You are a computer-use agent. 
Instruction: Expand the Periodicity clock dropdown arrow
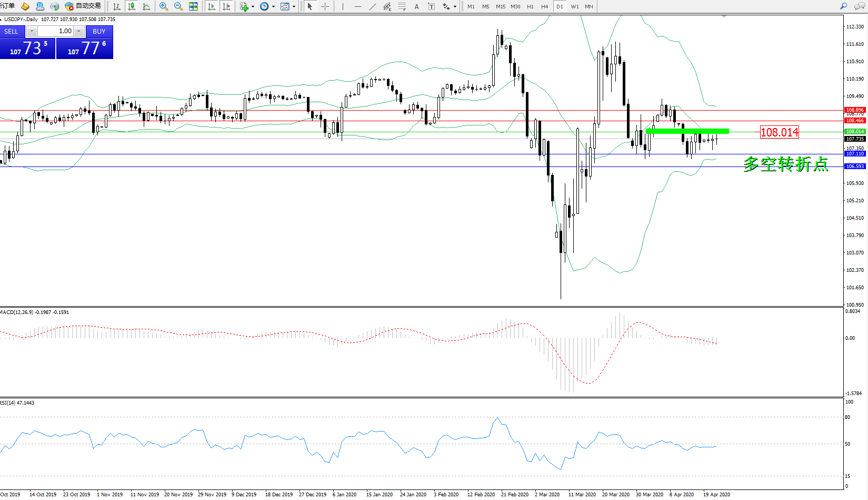273,7
